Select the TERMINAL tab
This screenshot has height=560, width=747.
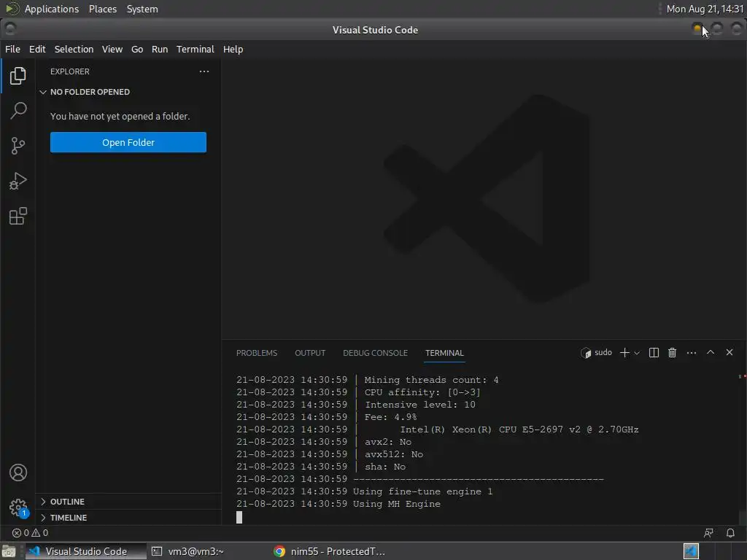pyautogui.click(x=444, y=353)
